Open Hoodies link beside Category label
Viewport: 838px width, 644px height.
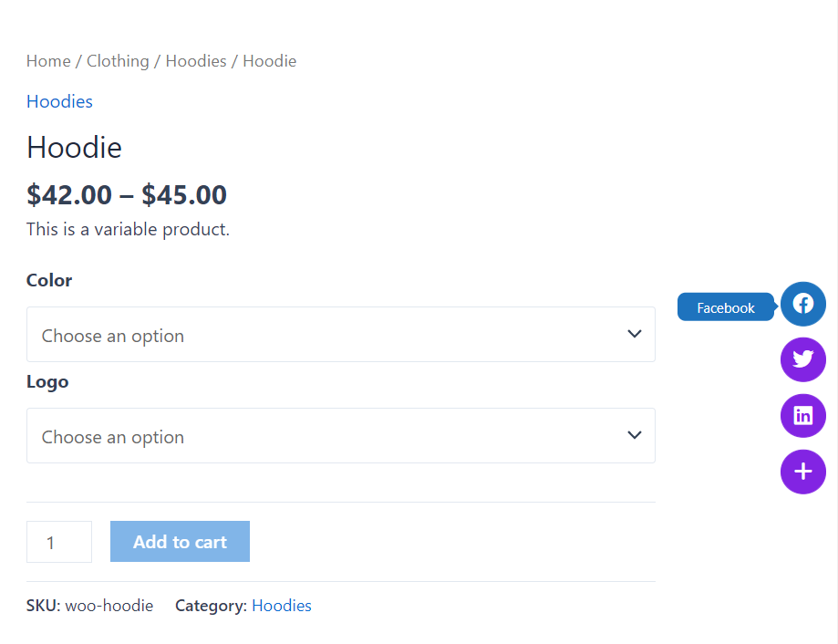click(x=282, y=606)
